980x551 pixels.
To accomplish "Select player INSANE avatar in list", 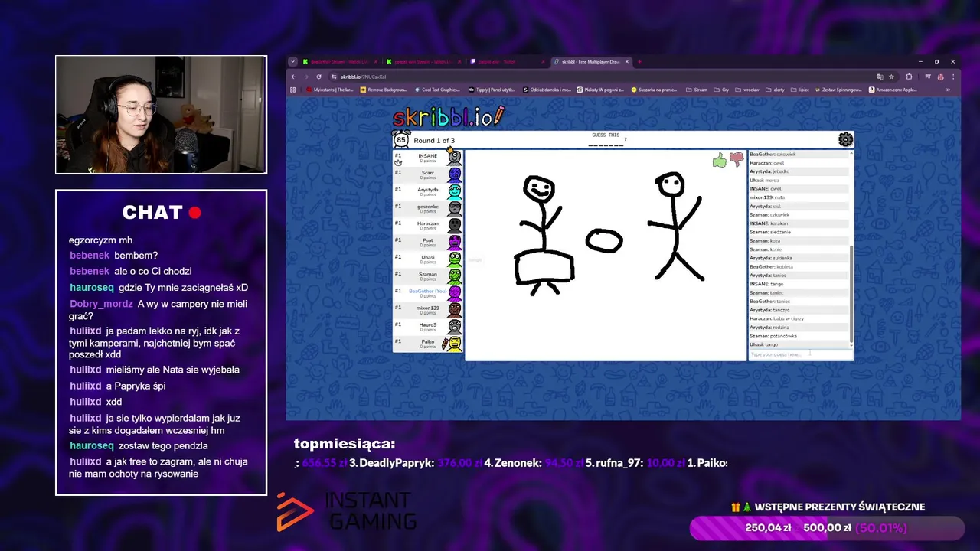I will coord(454,158).
